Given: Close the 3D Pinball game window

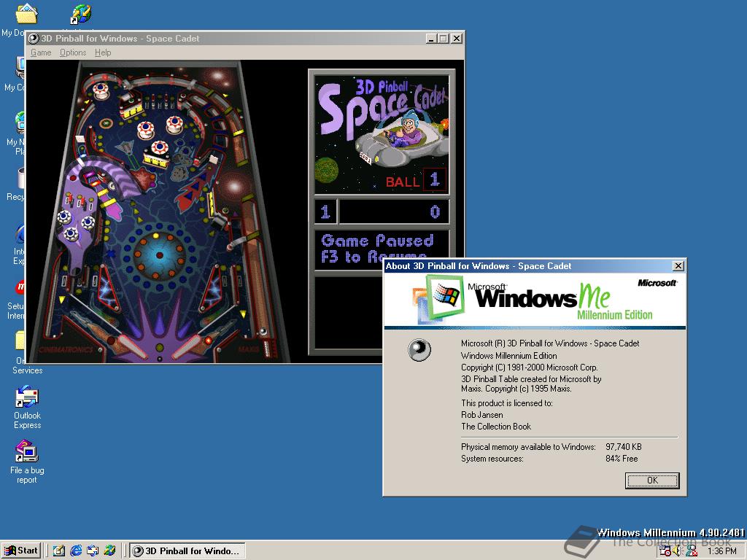Looking at the screenshot, I should pyautogui.click(x=457, y=39).
